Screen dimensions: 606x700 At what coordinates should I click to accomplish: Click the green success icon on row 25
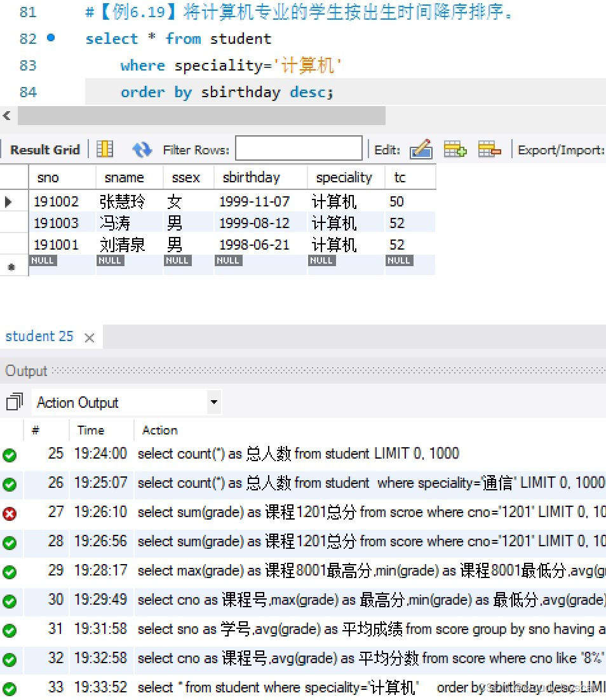(10, 455)
